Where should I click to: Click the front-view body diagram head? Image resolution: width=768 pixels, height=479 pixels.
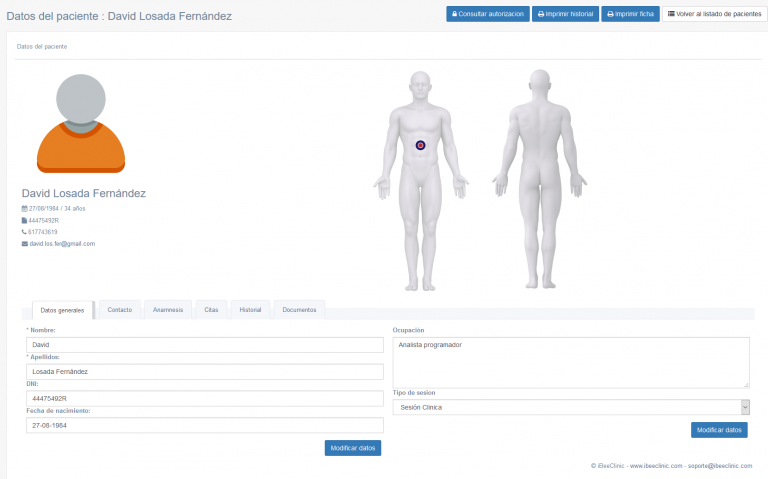[421, 85]
